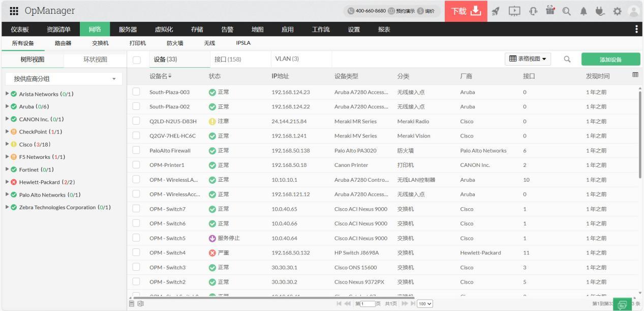Click the IP 192.168.50.138 cell
The width and height of the screenshot is (644, 311).
[291, 151]
